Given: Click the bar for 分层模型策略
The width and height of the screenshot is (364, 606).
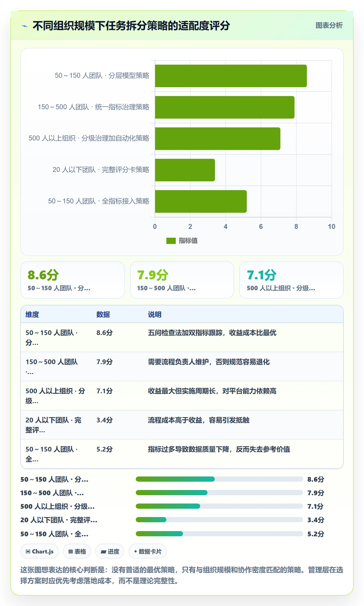Looking at the screenshot, I should click(231, 76).
